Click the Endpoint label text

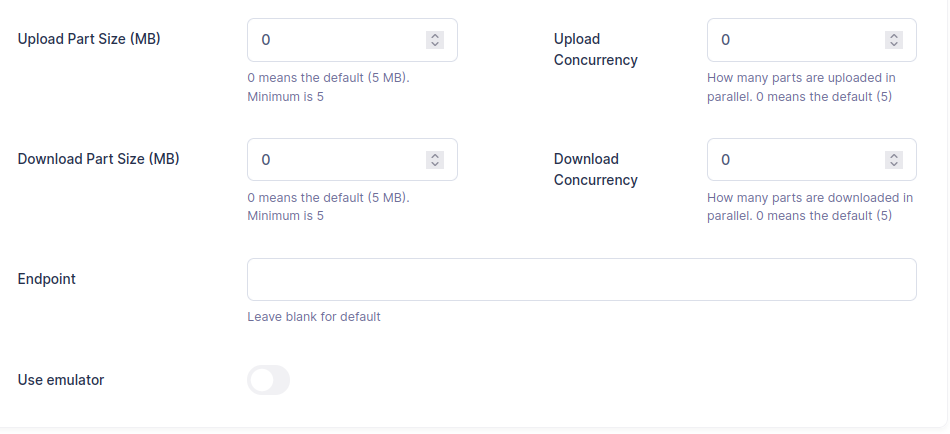(47, 279)
